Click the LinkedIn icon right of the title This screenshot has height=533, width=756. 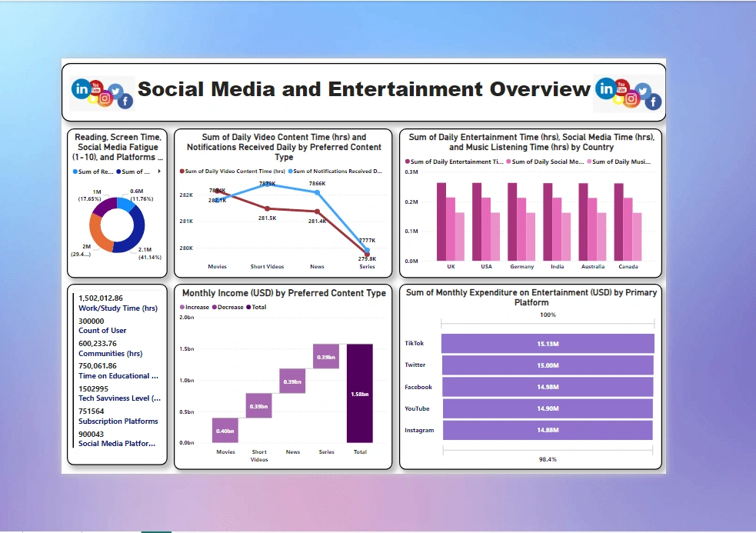click(605, 88)
